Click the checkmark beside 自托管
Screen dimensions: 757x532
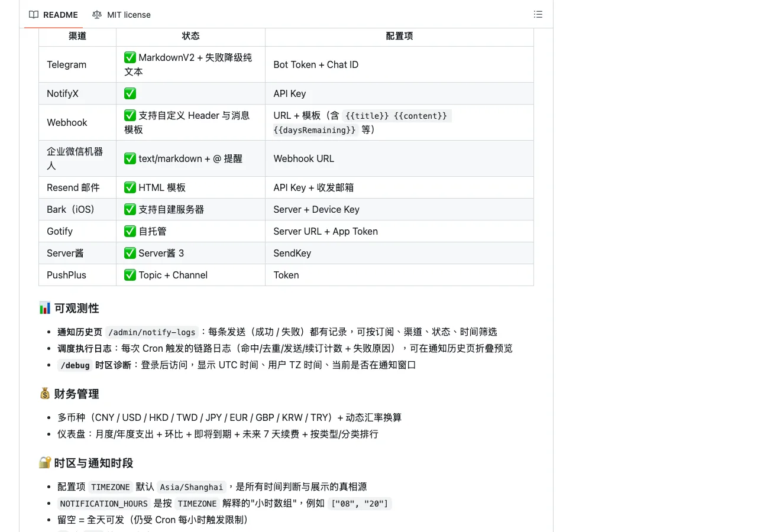click(130, 231)
